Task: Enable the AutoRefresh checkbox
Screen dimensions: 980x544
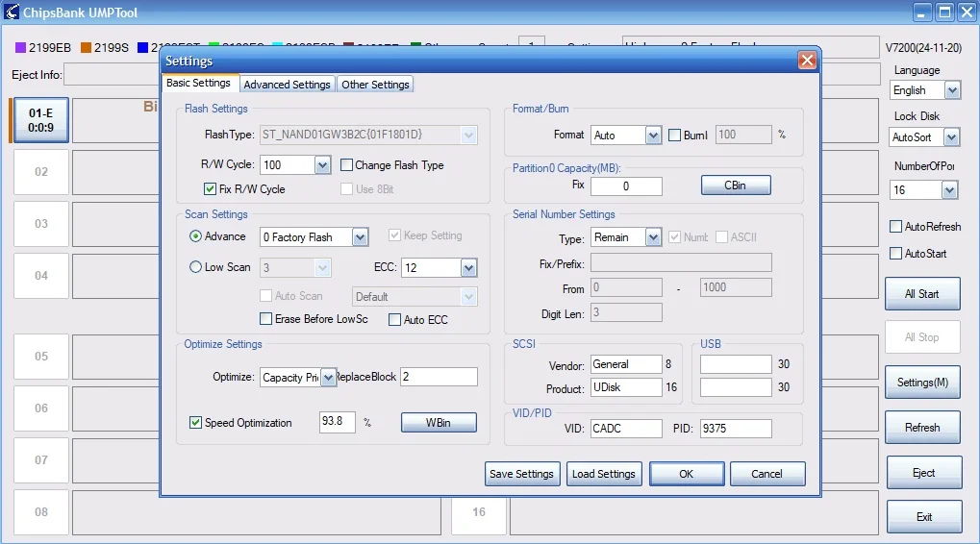Action: click(896, 227)
